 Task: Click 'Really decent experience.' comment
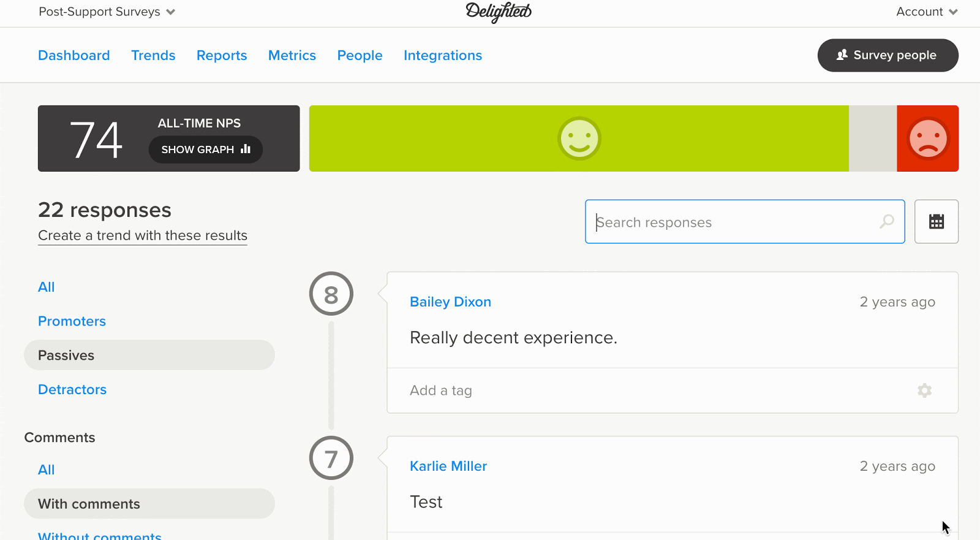[513, 338]
